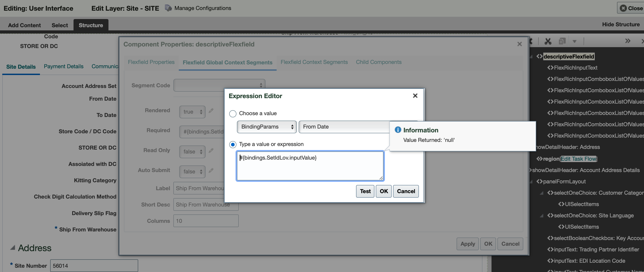The height and width of the screenshot is (272, 644).
Task: Select the 'Choose a value' radio button
Action: pyautogui.click(x=233, y=113)
